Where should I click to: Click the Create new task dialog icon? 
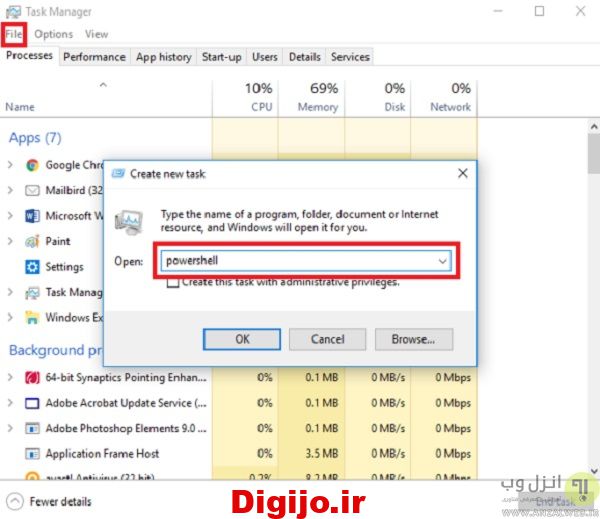[118, 174]
